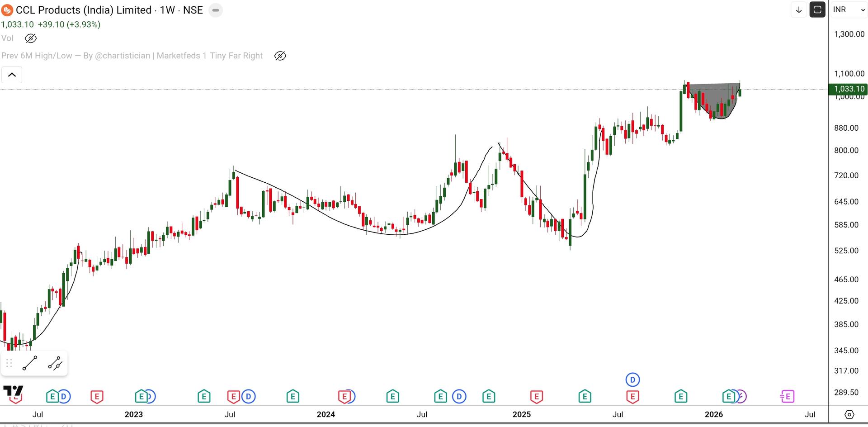Click the 465.00 price axis label
The image size is (868, 427).
click(846, 280)
